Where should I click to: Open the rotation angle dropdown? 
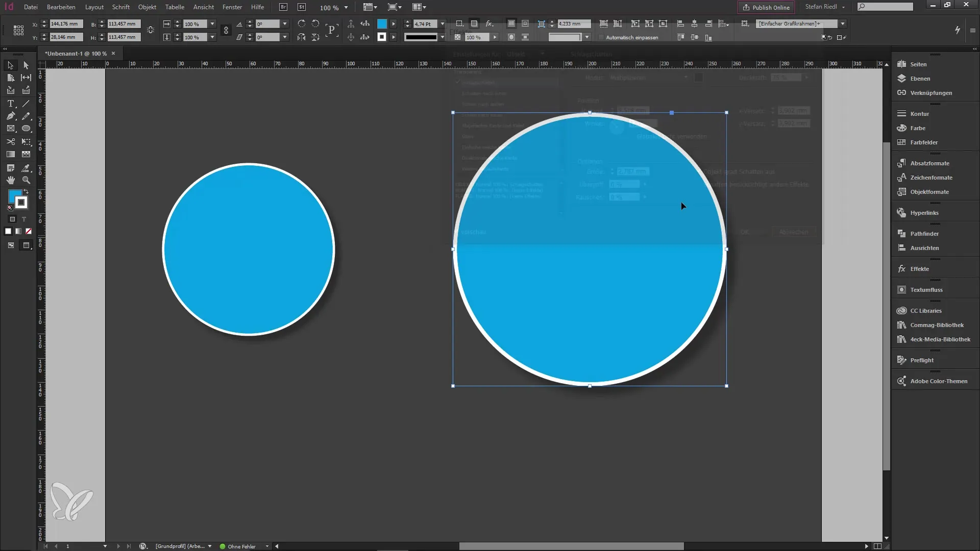click(285, 24)
